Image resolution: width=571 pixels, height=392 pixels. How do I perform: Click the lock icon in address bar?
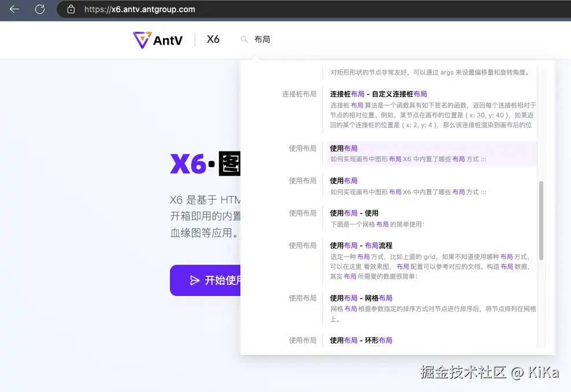(71, 9)
